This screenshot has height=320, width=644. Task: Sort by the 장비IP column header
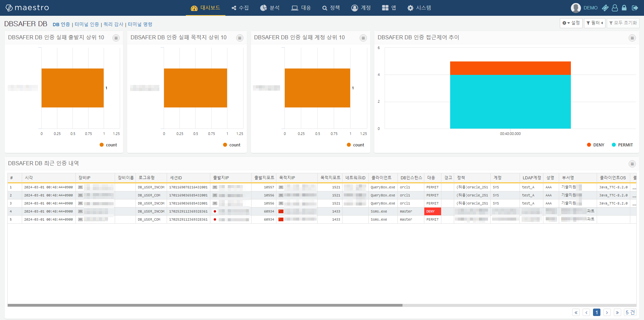coord(95,178)
